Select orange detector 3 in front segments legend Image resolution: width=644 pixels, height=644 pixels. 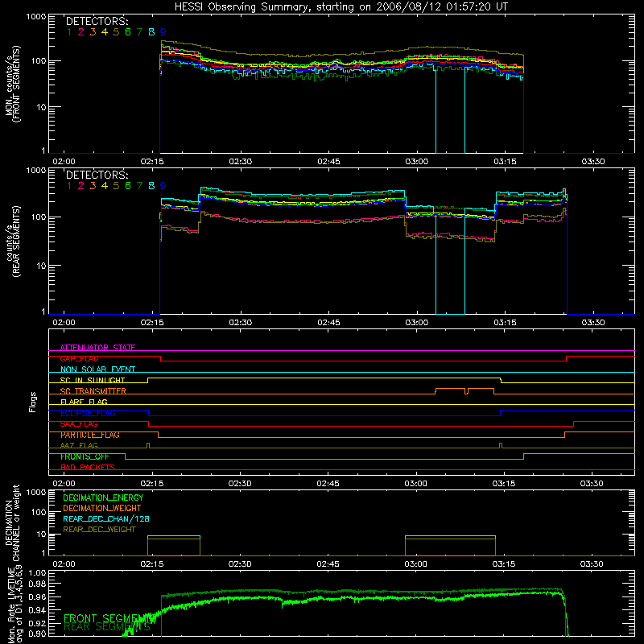click(x=93, y=32)
